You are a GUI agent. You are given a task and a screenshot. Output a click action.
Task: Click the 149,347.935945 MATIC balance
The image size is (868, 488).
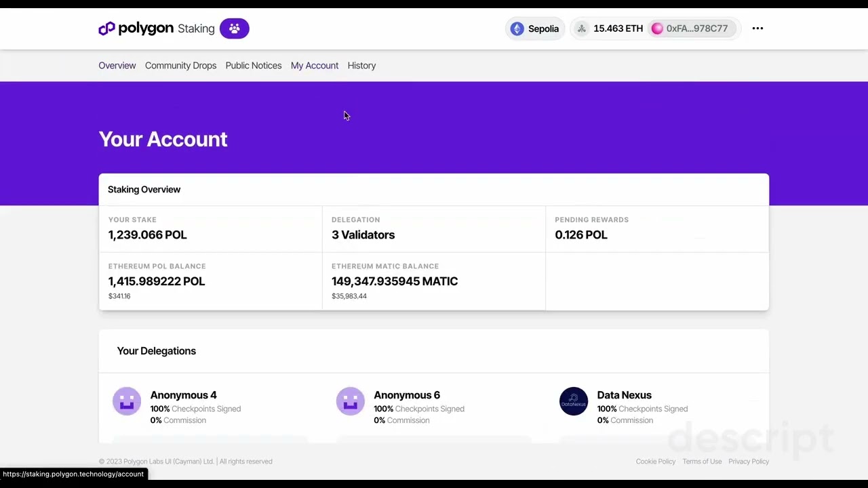click(x=395, y=281)
